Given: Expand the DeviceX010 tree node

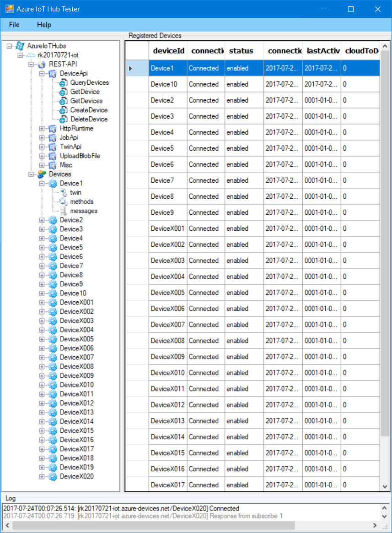Looking at the screenshot, I should pos(42,385).
